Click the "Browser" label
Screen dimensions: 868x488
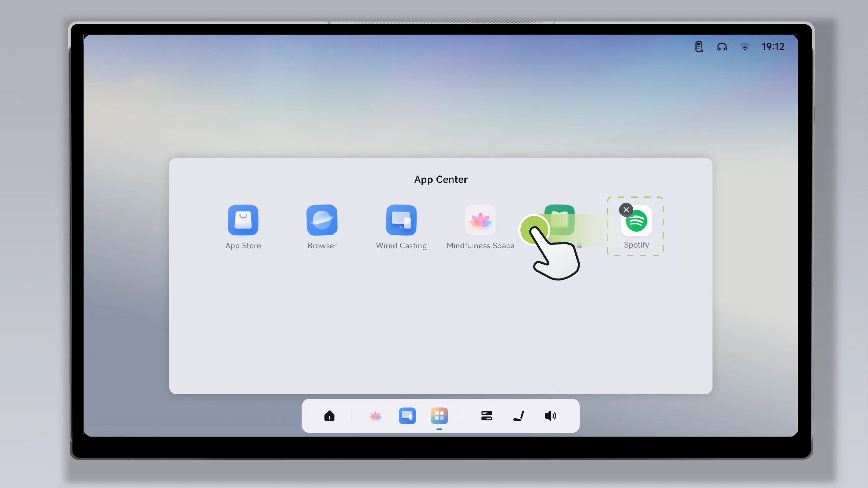(322, 246)
